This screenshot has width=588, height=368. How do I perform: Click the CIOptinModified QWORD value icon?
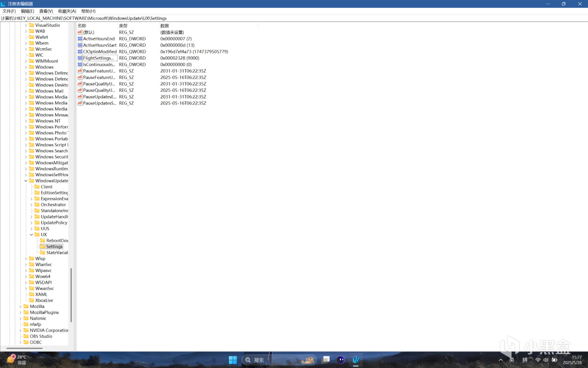pyautogui.click(x=80, y=52)
